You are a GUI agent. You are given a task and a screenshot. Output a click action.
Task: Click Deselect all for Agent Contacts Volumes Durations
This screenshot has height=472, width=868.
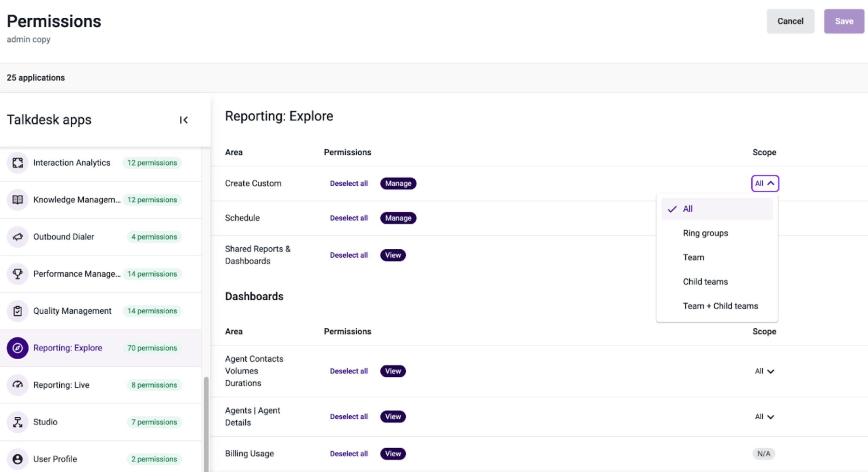(x=349, y=371)
